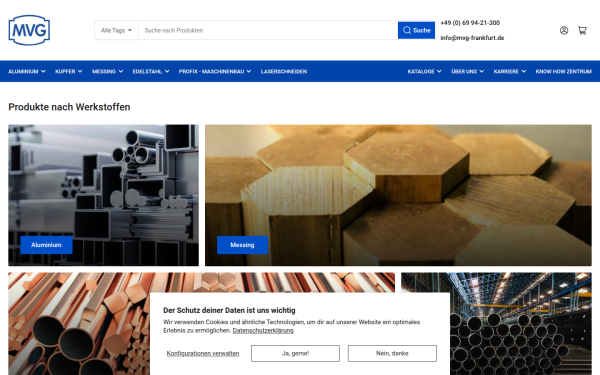Click the info@mvg-frankfurt.de email link
This screenshot has height=375, width=600.
click(472, 38)
